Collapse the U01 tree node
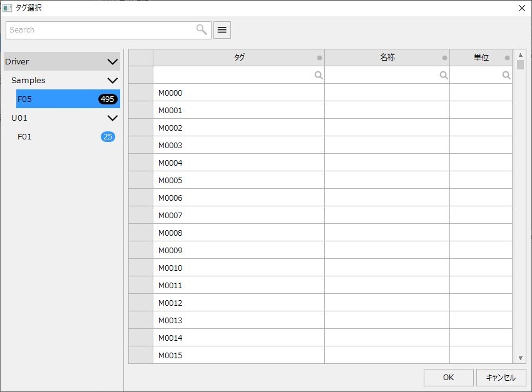532x392 pixels. coord(111,118)
